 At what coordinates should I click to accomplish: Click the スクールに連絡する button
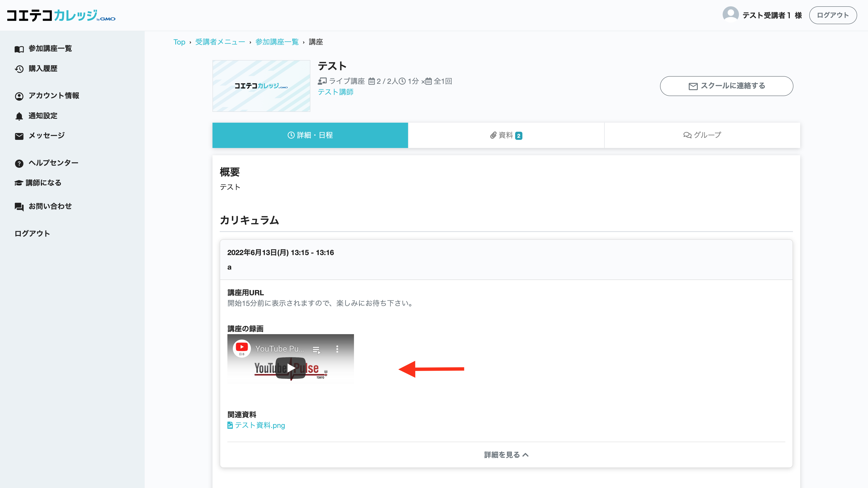click(x=726, y=86)
